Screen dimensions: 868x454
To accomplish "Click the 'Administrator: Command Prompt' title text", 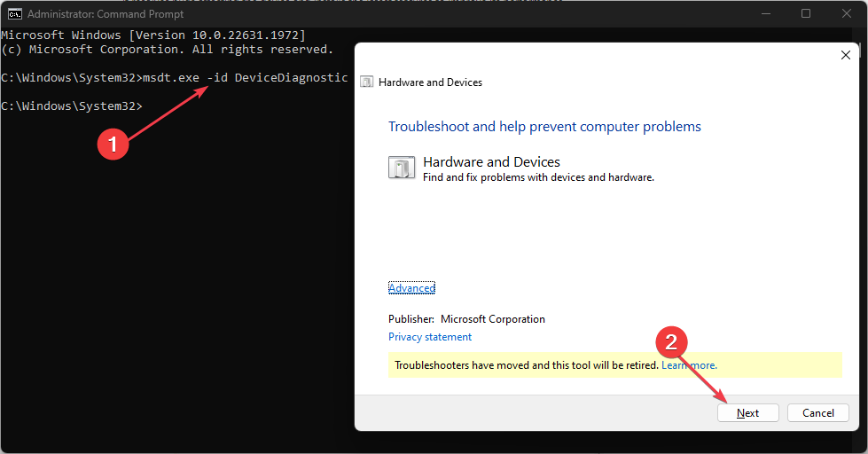I will coord(106,14).
